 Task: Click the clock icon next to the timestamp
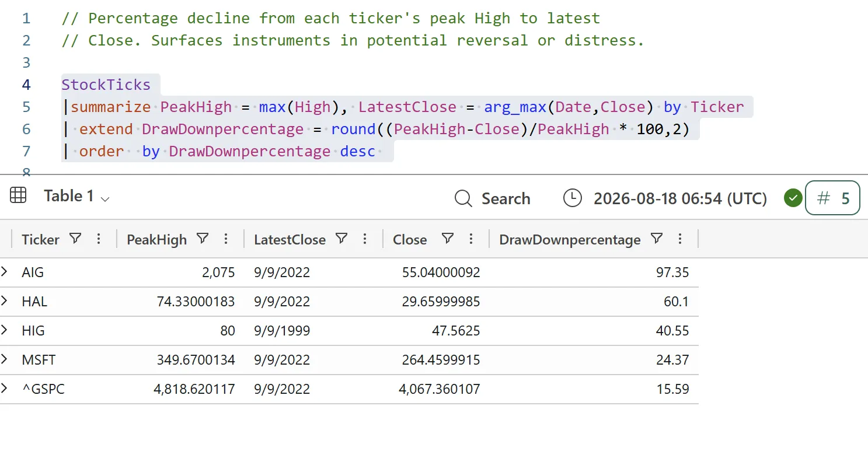573,198
